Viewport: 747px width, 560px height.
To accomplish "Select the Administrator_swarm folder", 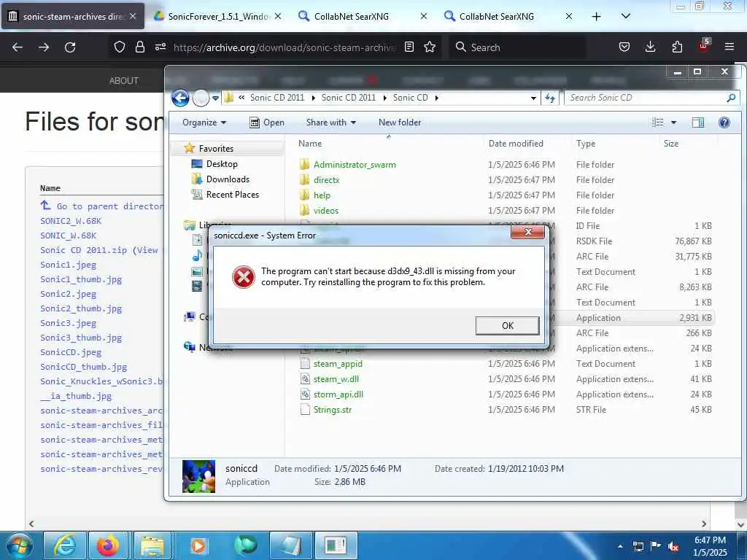I will coord(355,165).
